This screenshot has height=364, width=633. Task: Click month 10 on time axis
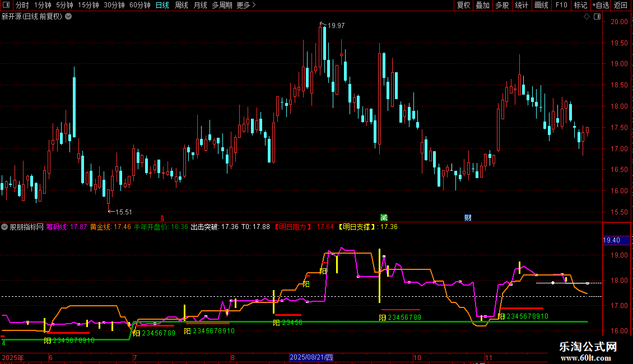pyautogui.click(x=417, y=357)
